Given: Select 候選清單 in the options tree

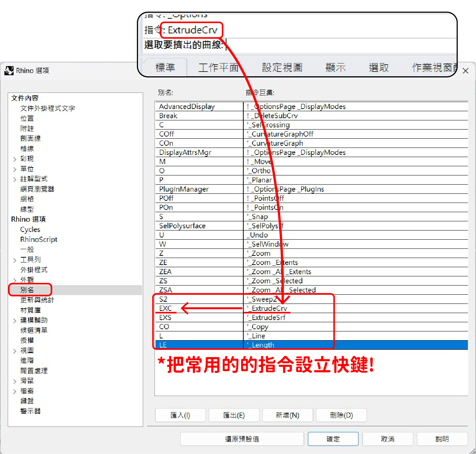Looking at the screenshot, I should coord(34,330).
